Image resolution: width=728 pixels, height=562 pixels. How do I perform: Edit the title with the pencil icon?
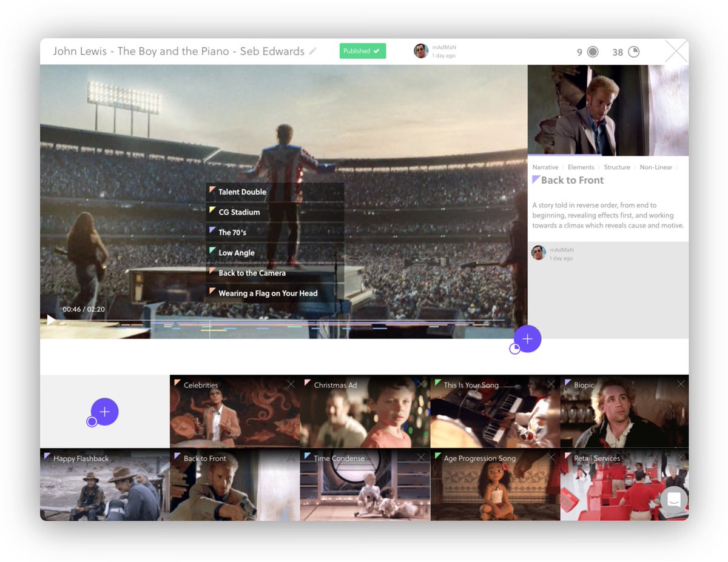pos(313,52)
